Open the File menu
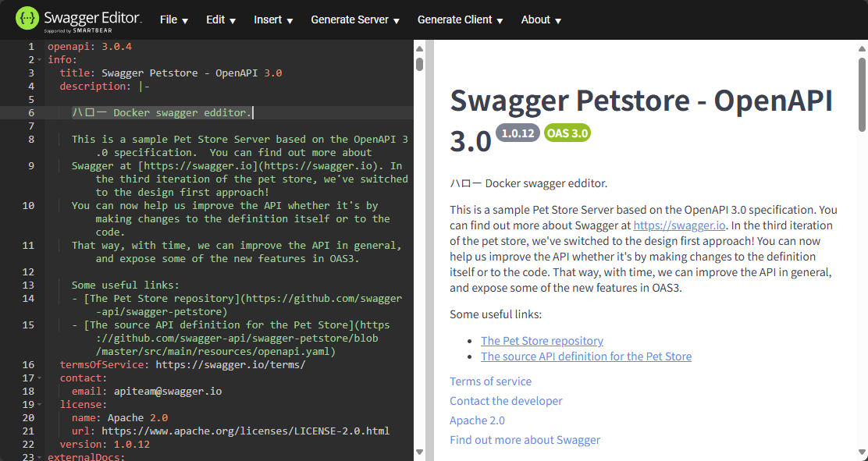 173,20
